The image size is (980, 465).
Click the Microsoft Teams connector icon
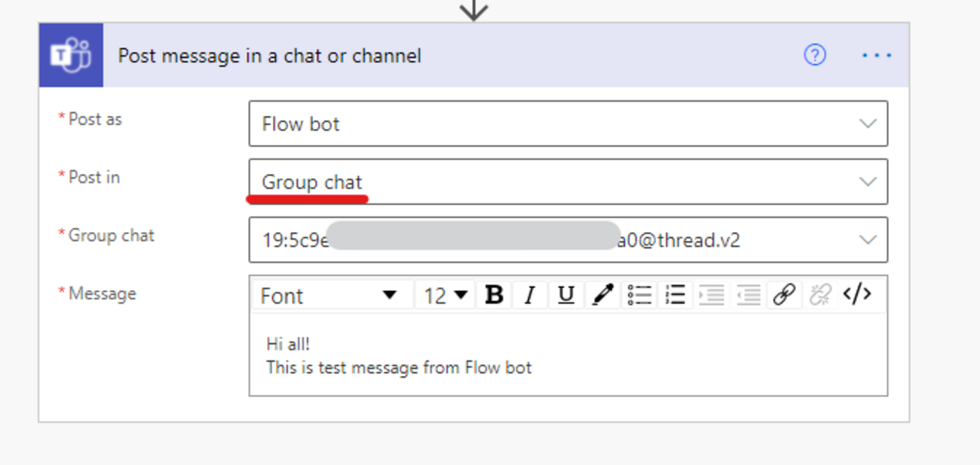point(71,55)
